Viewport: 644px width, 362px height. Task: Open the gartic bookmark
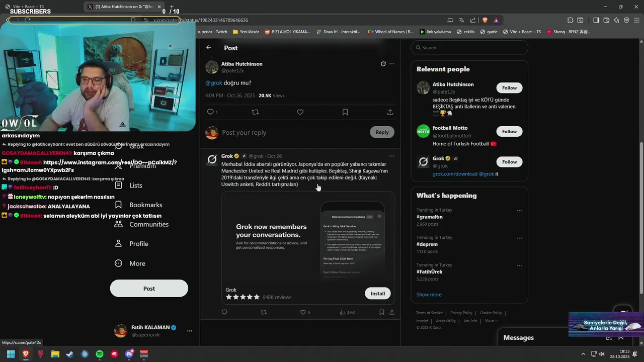[x=489, y=32]
